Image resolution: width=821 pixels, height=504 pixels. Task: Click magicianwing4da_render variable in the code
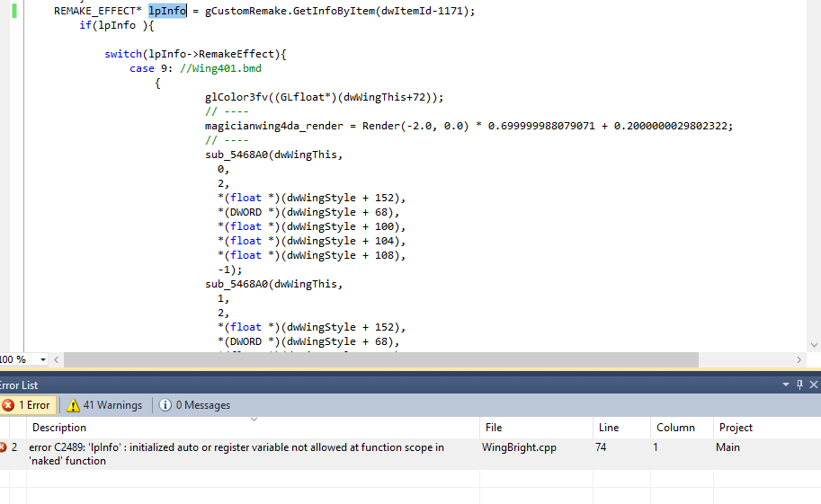pos(274,126)
